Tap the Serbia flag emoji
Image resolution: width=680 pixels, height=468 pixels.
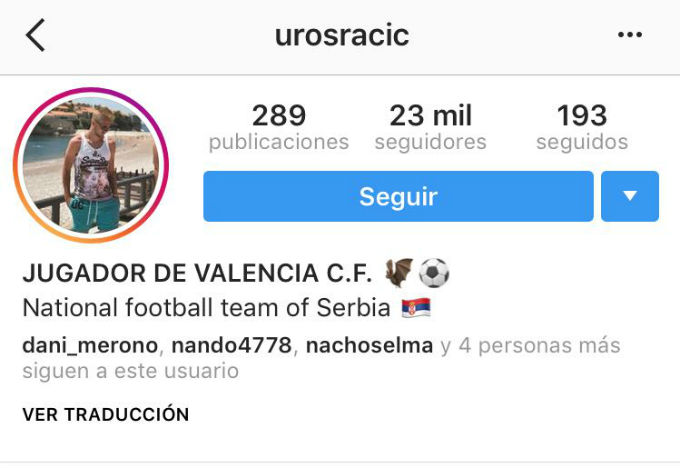pyautogui.click(x=416, y=308)
